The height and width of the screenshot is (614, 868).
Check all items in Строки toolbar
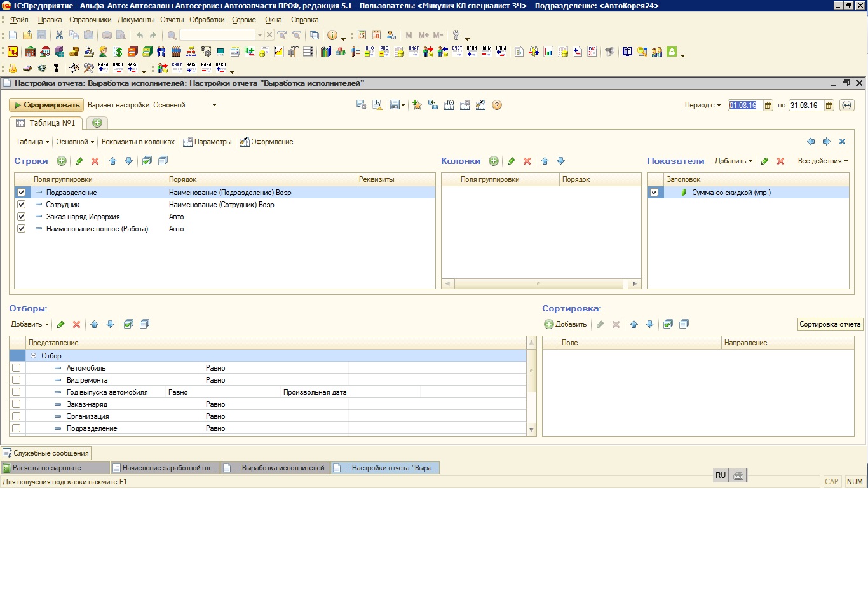coord(147,161)
